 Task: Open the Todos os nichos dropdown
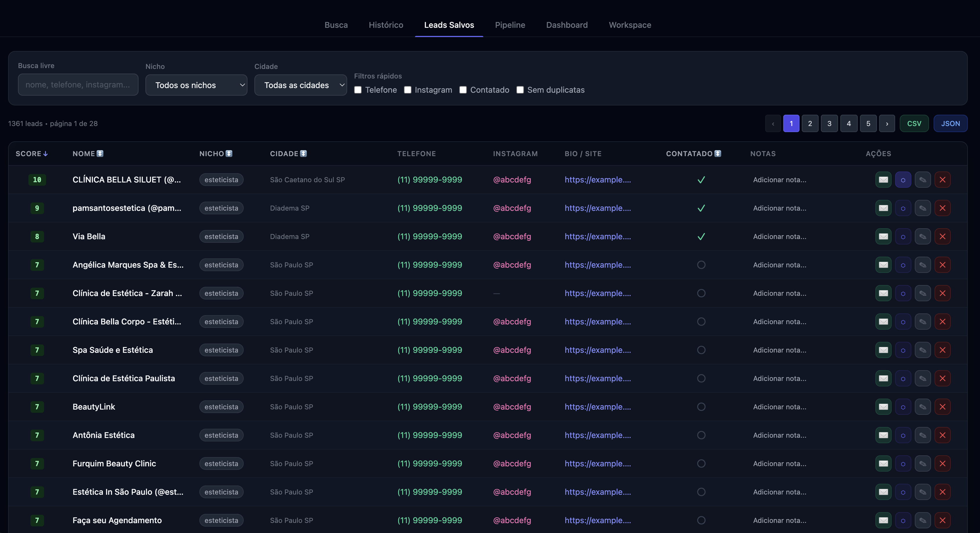pos(196,85)
